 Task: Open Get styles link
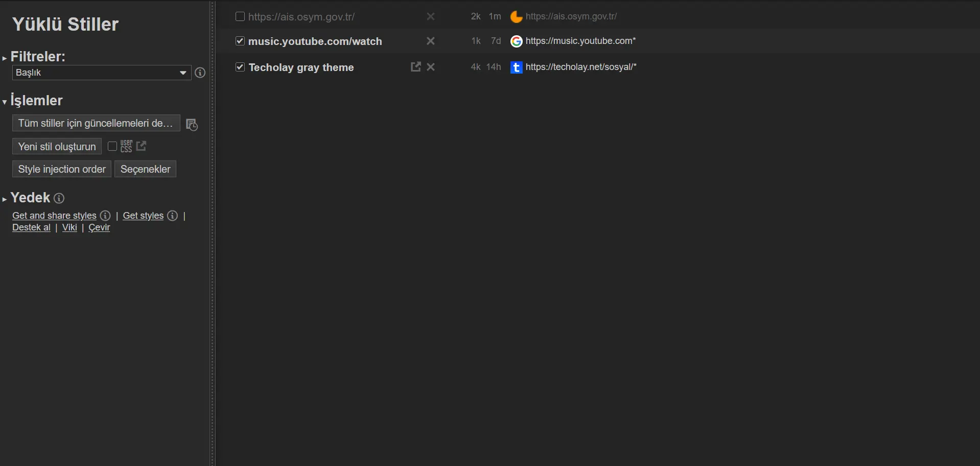143,216
